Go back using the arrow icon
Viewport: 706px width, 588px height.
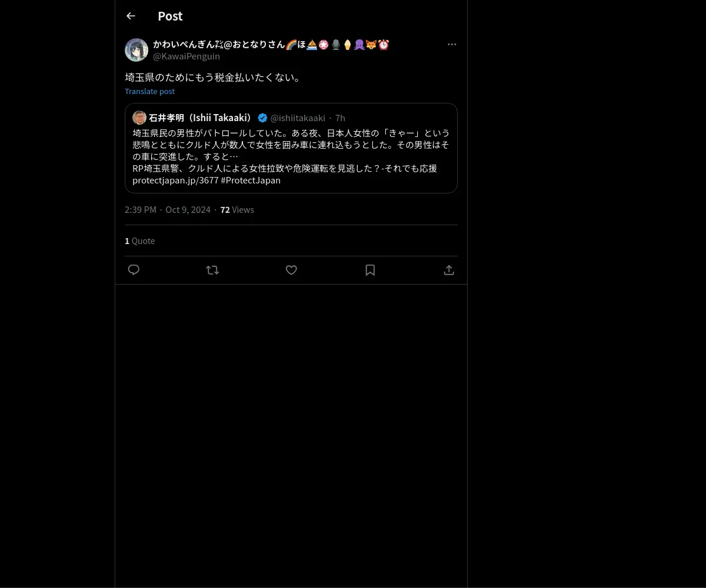(131, 16)
